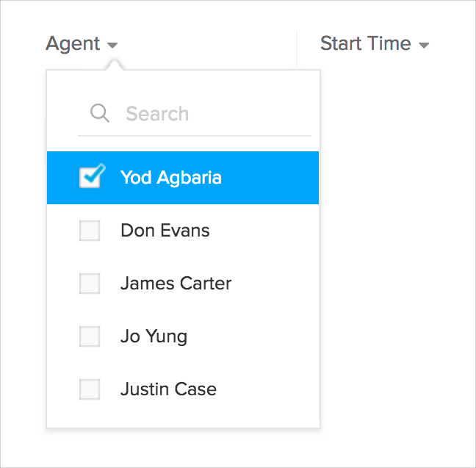Collapse the Agent dropdown arrow
Viewport: 476px width, 468px height.
(112, 46)
